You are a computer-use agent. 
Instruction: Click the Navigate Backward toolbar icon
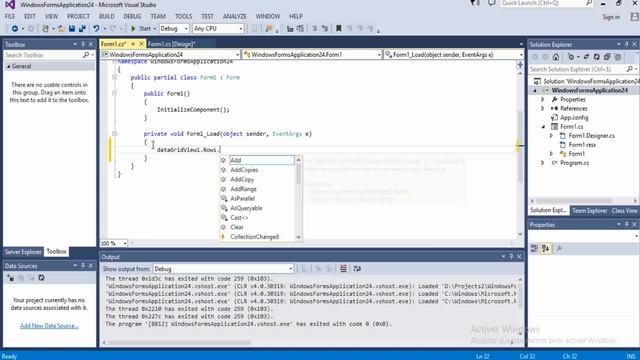[x=15, y=29]
